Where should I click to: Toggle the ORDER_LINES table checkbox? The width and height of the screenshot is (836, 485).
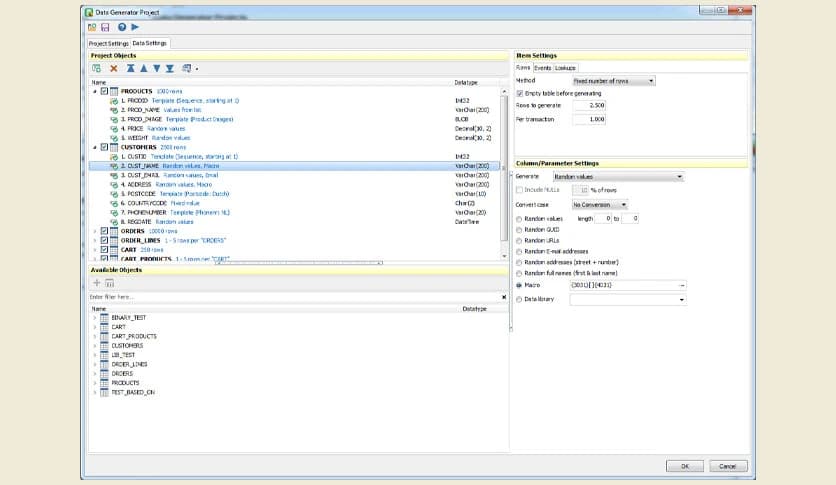[104, 240]
